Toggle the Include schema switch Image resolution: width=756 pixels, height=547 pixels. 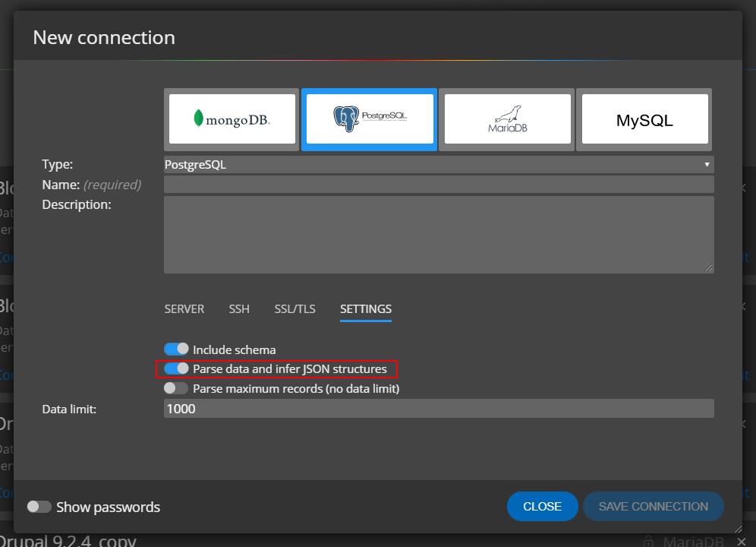pyautogui.click(x=176, y=349)
